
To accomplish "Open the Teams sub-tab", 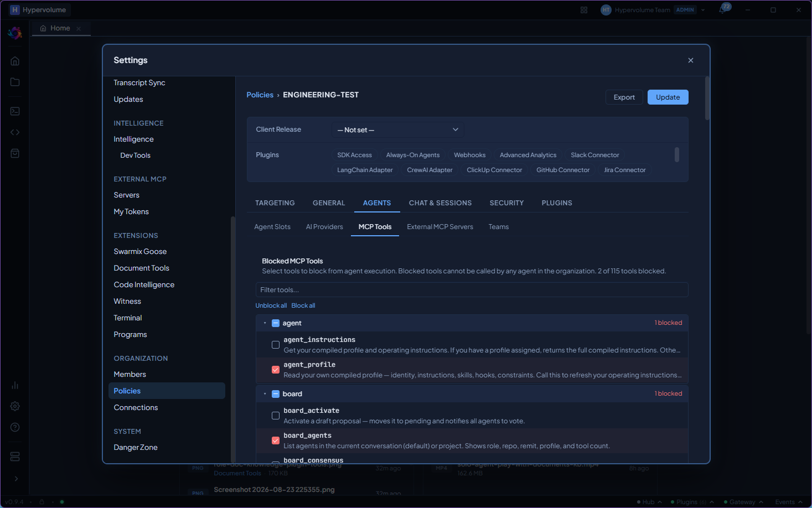I will [499, 227].
